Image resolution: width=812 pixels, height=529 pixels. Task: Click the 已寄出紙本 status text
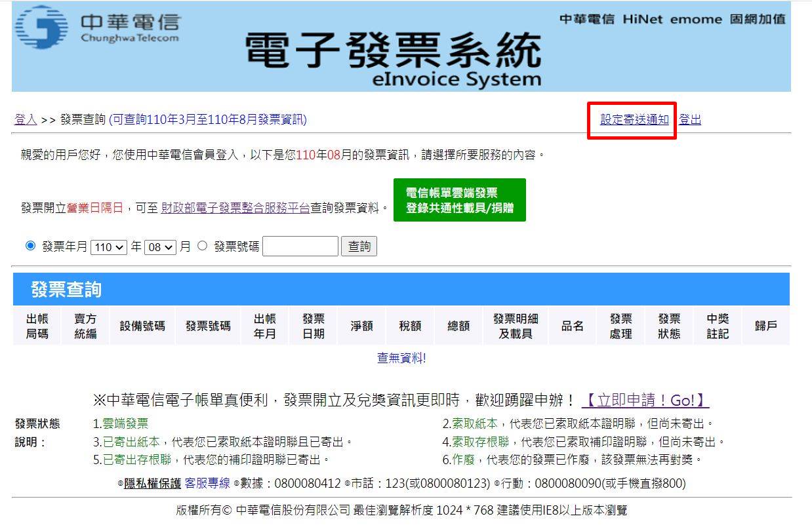[x=131, y=442]
